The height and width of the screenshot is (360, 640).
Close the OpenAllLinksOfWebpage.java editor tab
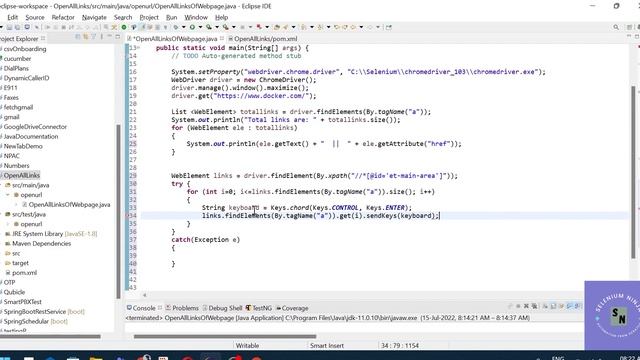tap(222, 38)
